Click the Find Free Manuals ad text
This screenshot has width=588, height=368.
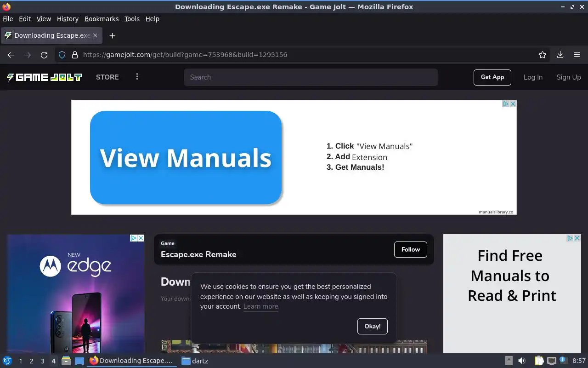(x=512, y=276)
